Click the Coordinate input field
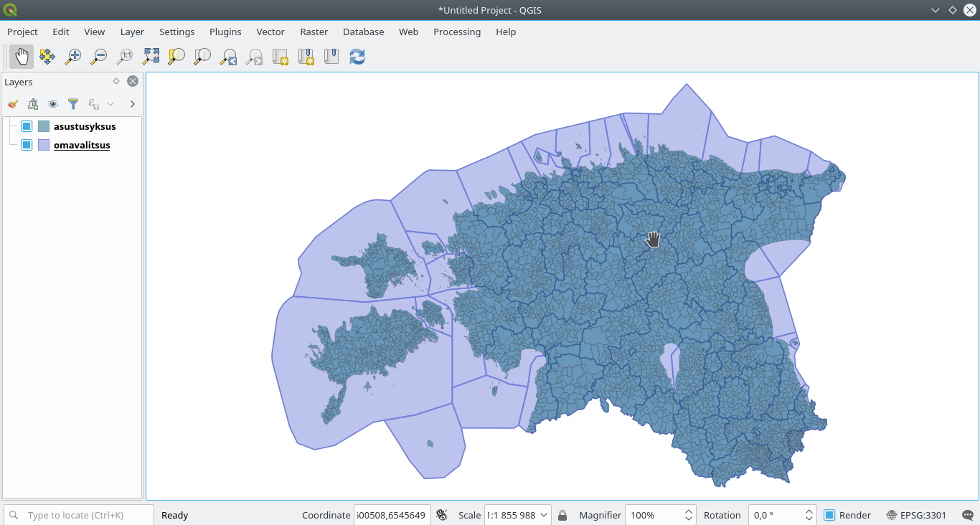 [x=392, y=515]
